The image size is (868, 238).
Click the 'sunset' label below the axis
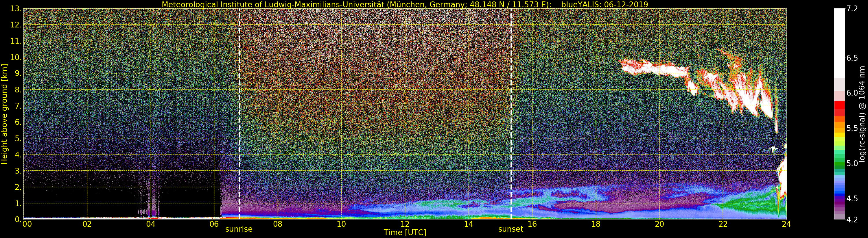511,229
